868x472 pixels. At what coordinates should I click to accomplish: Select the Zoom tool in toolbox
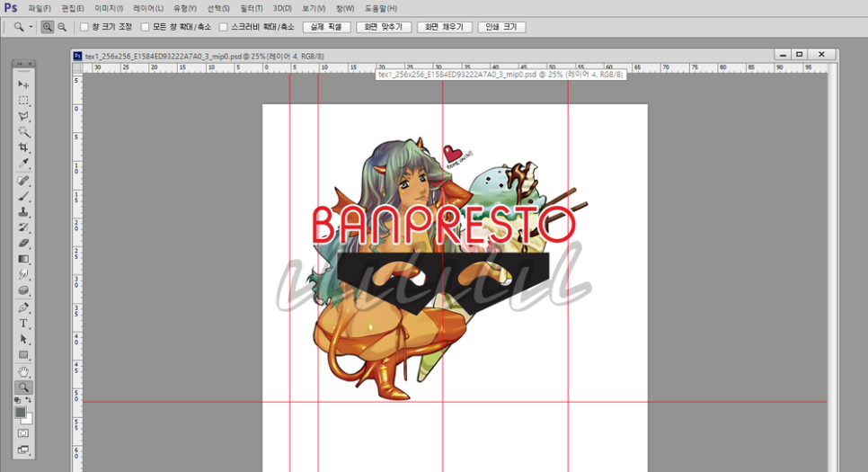pyautogui.click(x=23, y=387)
